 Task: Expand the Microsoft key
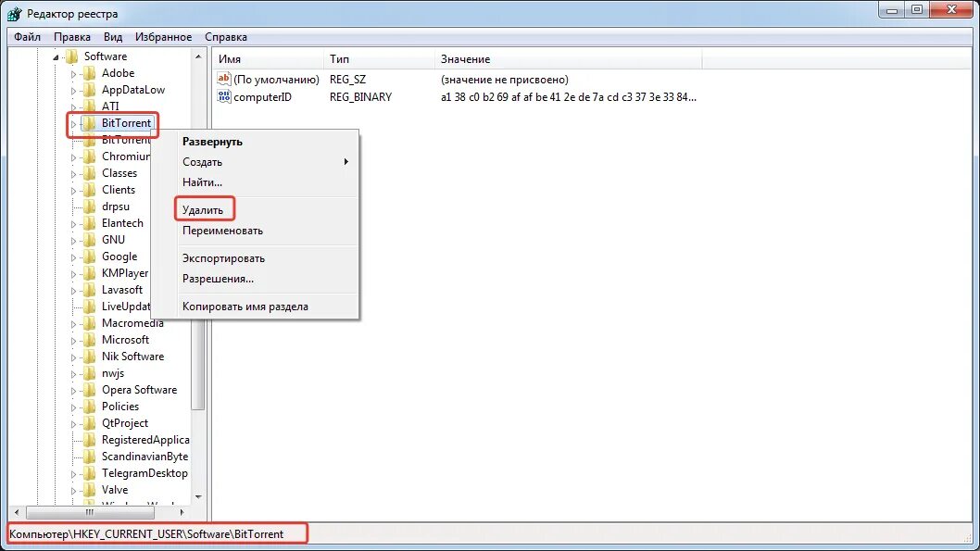73,341
